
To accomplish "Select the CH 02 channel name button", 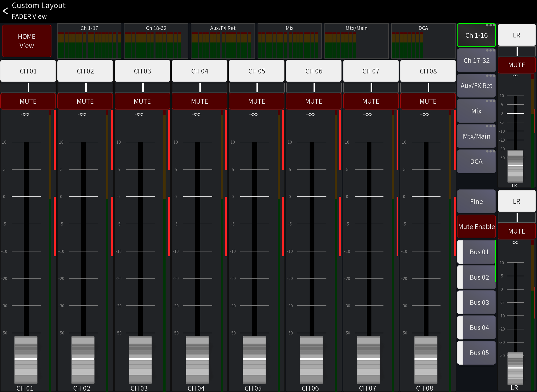I will click(x=85, y=71).
